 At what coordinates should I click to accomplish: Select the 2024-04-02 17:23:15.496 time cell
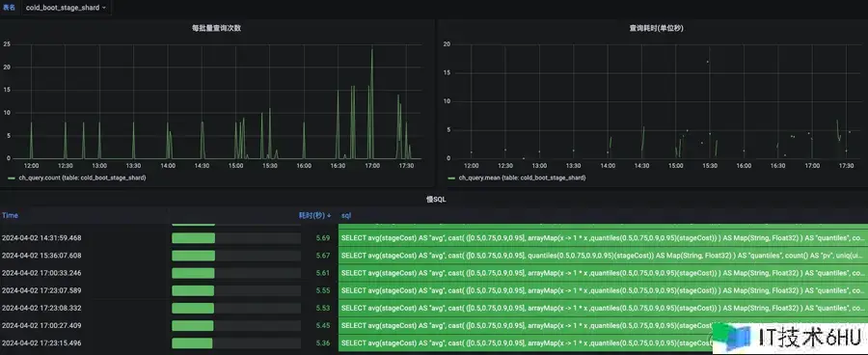41,343
